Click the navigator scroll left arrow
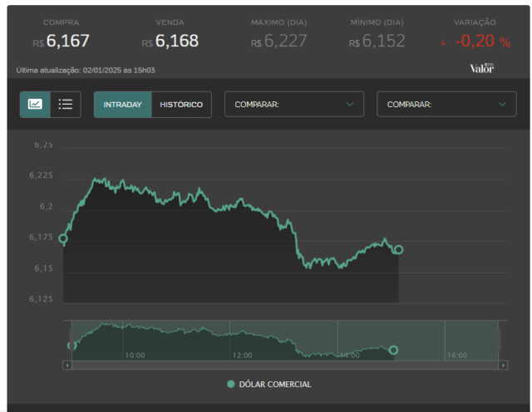Image resolution: width=532 pixels, height=412 pixels. 67,365
